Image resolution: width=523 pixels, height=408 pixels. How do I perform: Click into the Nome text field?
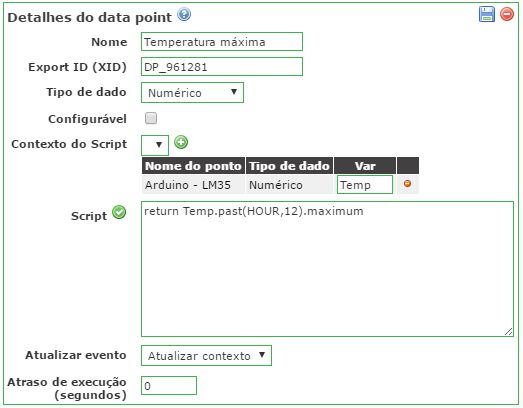pos(222,42)
